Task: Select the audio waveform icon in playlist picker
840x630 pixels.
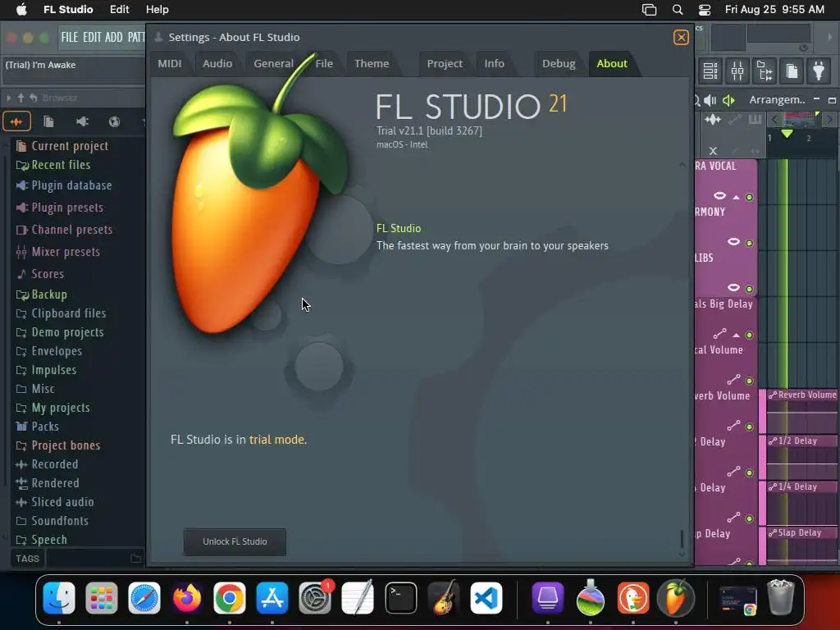Action: (x=713, y=120)
